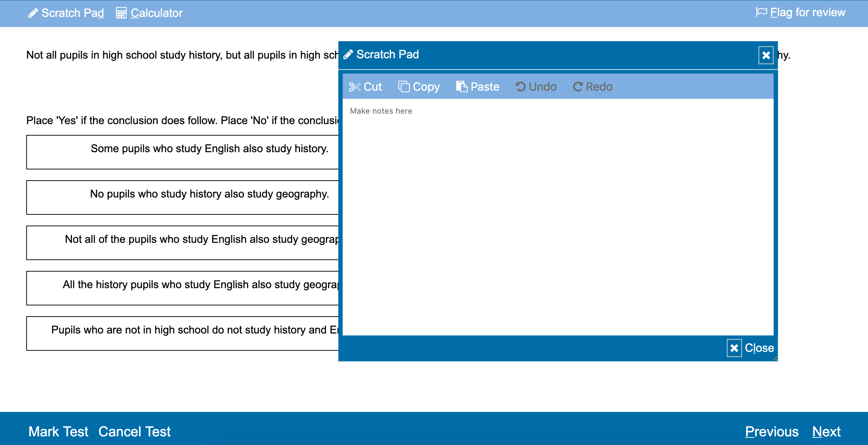This screenshot has height=445, width=868.
Task: Click the Redo arrow icon
Action: pos(578,87)
